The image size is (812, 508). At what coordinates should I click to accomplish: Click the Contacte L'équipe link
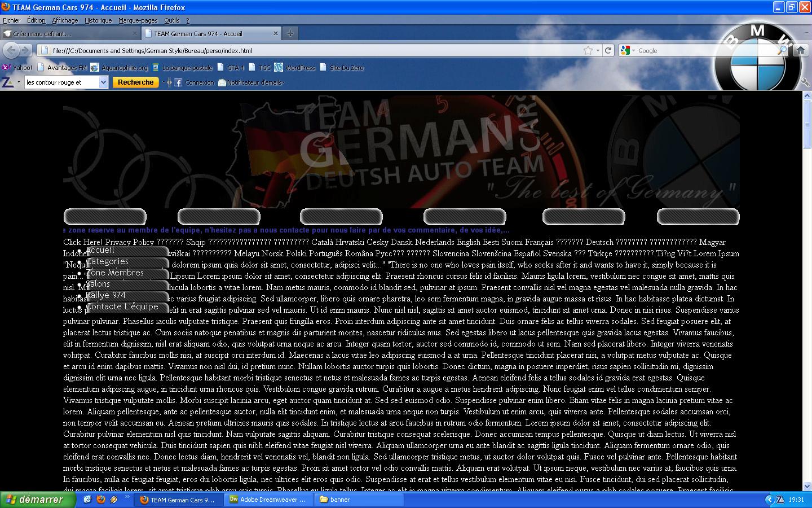pyautogui.click(x=122, y=306)
